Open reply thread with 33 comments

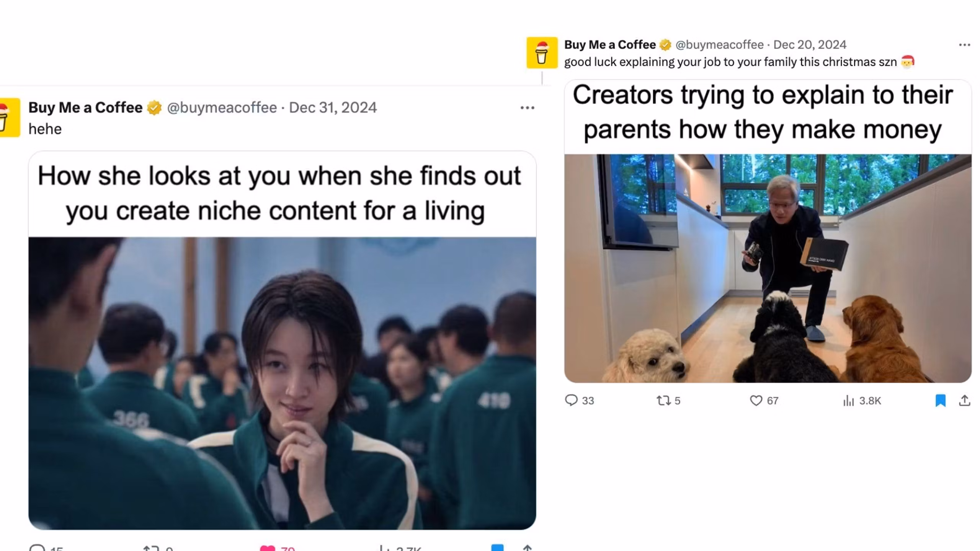coord(579,401)
